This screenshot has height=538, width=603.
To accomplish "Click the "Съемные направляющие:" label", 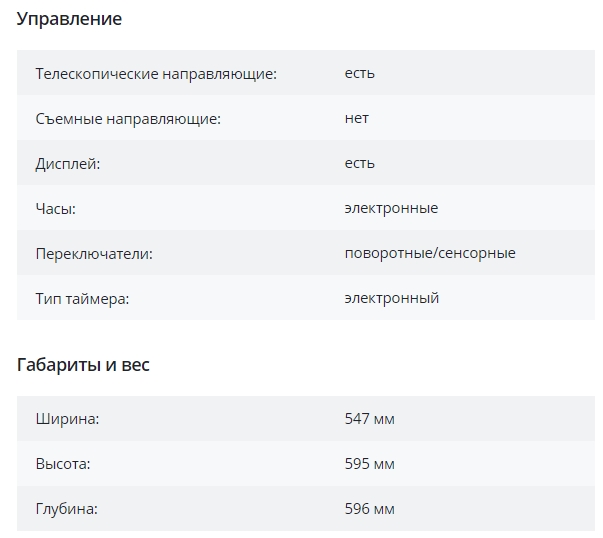I will (x=128, y=118).
